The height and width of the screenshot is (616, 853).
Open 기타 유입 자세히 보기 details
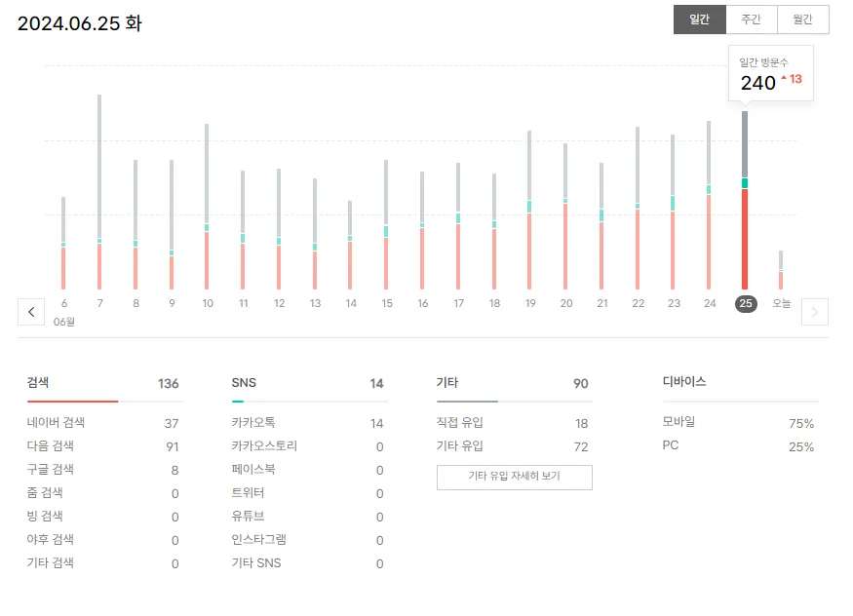coord(514,477)
